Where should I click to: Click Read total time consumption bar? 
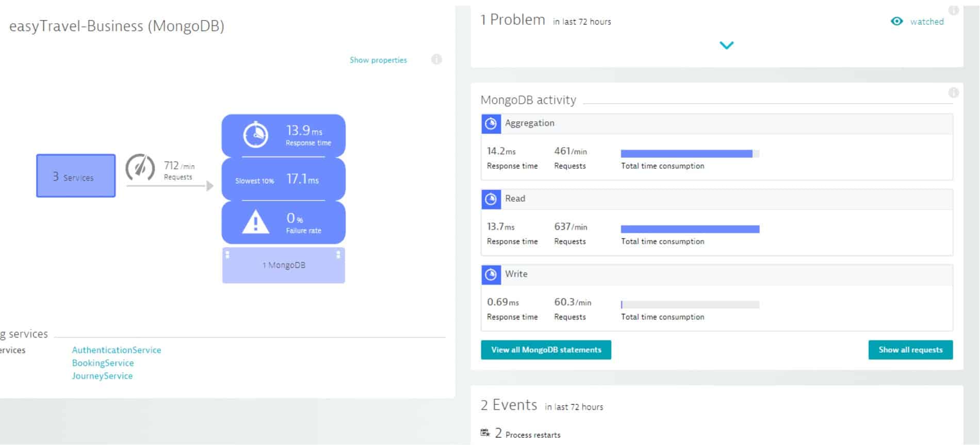coord(690,229)
